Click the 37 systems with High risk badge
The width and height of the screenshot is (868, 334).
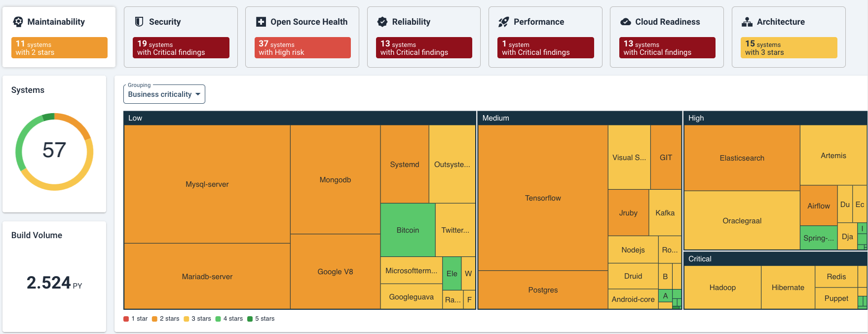click(302, 48)
